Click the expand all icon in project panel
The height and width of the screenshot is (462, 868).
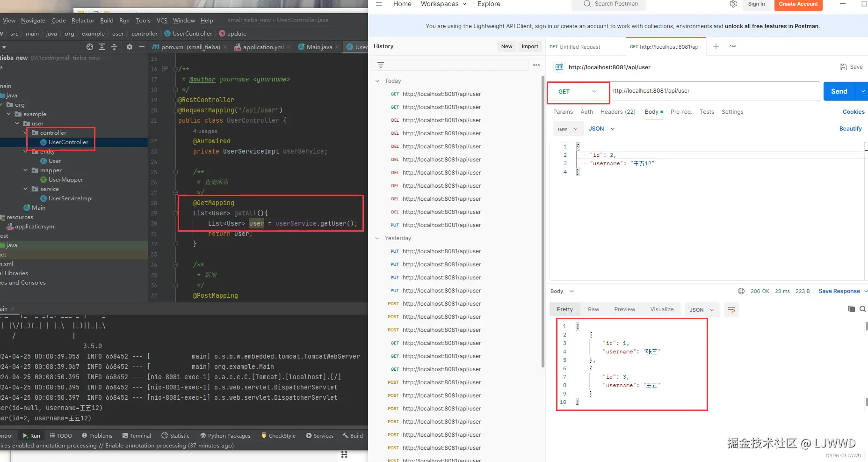pos(102,47)
